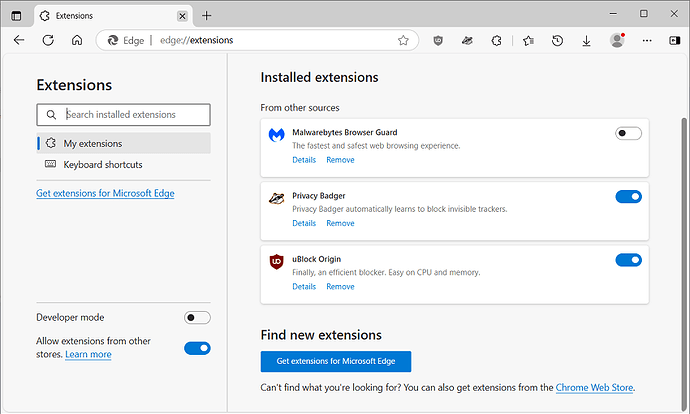Click the profile avatar icon
Viewport: 690px width, 414px height.
click(x=616, y=40)
